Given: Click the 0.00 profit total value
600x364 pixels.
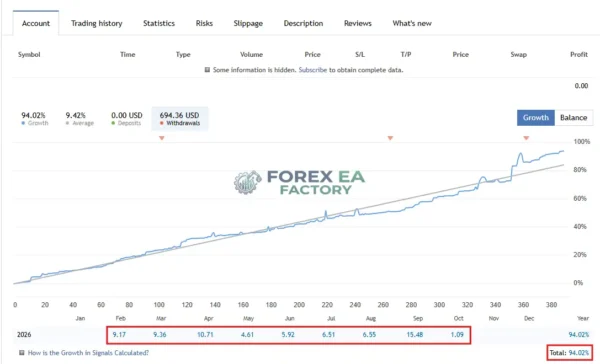Looking at the screenshot, I should pyautogui.click(x=581, y=86).
